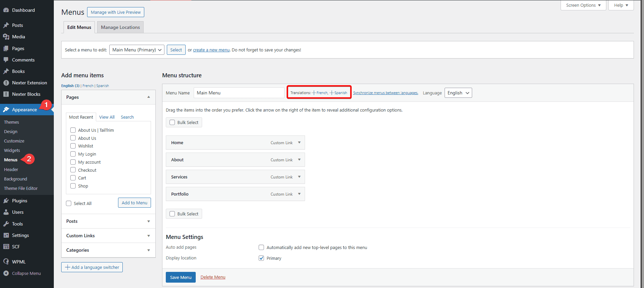This screenshot has height=288, width=644.
Task: Click the Save Menu button
Action: (181, 277)
